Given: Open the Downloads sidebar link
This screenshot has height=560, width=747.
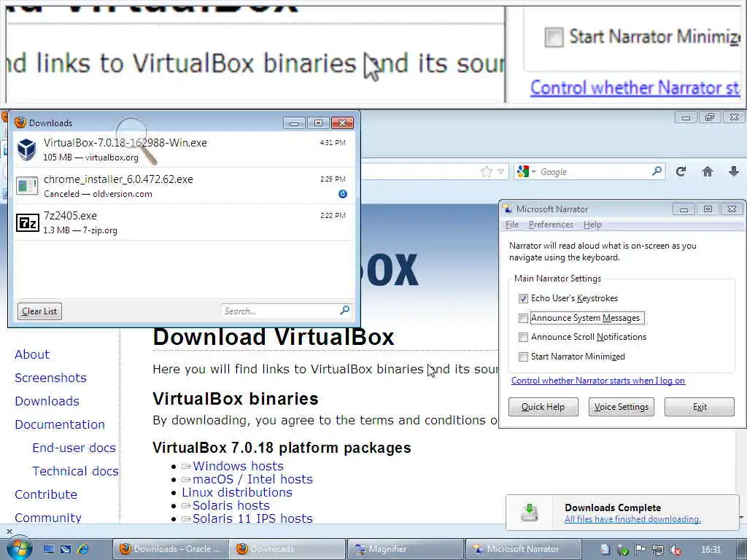Looking at the screenshot, I should 47,401.
